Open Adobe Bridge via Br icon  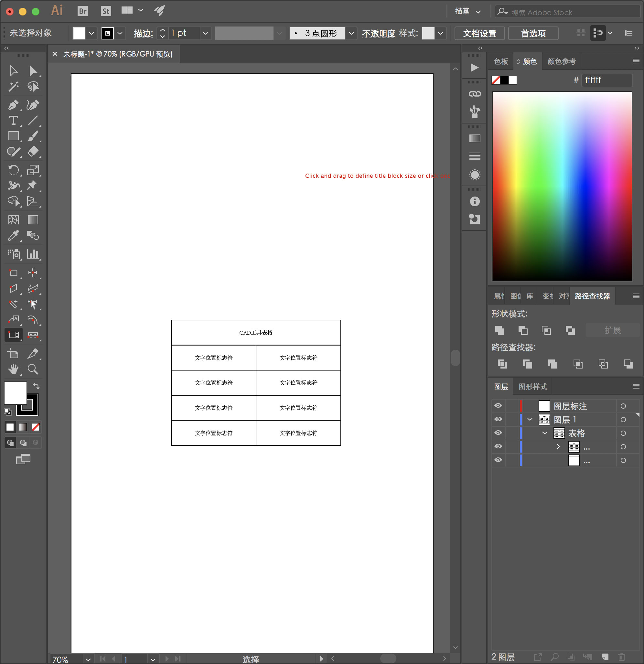click(83, 11)
